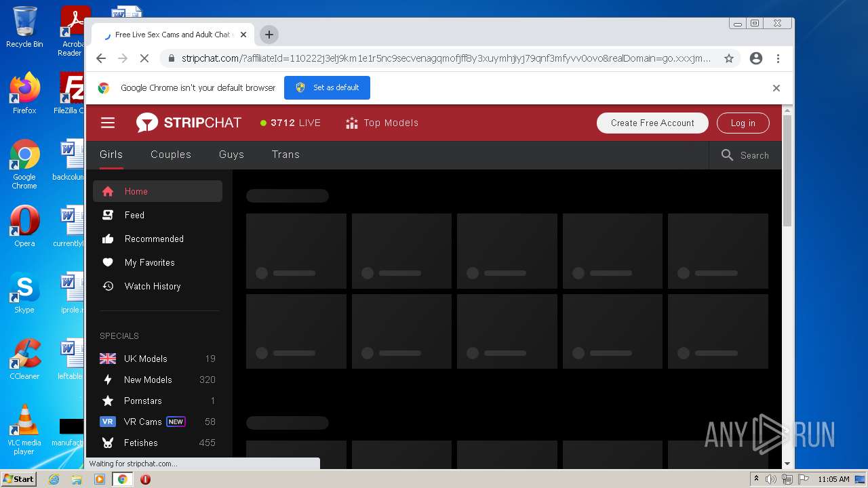Screen dimensions: 868x488
Task: Open Top Models link
Action: click(382, 123)
